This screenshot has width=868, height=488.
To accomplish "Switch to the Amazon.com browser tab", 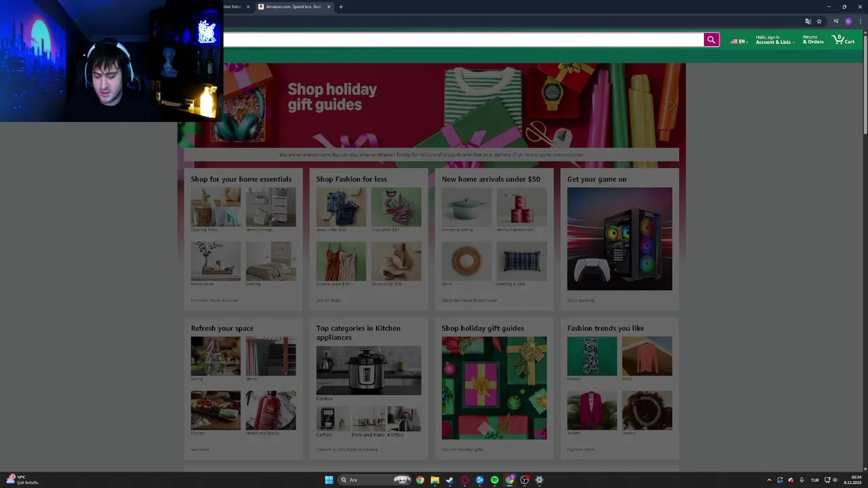I will coord(294,7).
